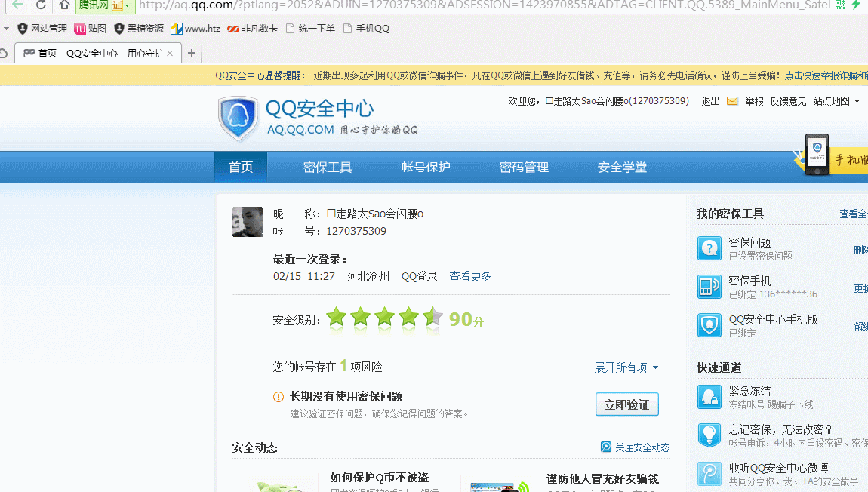Open the www.htz bookmark

point(195,28)
